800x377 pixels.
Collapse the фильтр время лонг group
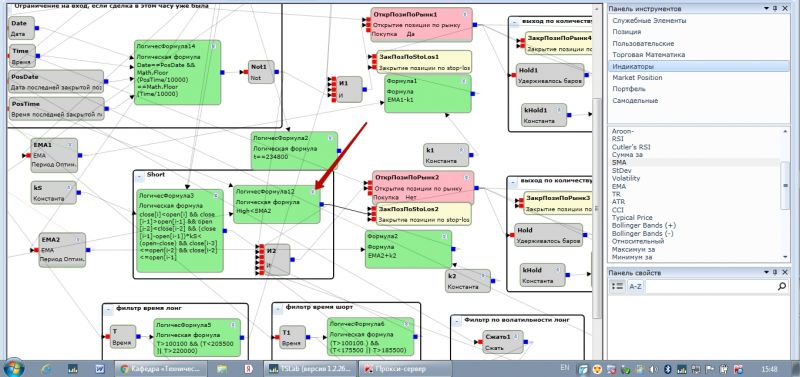pos(109,309)
